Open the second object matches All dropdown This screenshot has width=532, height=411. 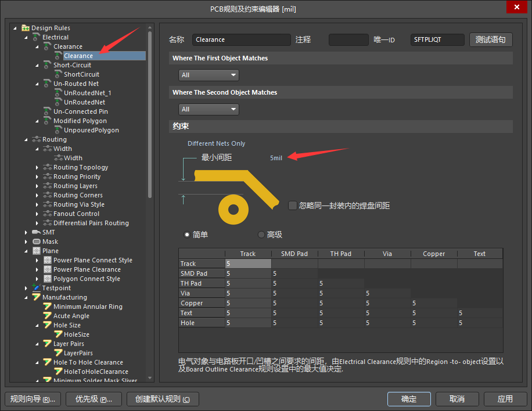pyautogui.click(x=209, y=109)
